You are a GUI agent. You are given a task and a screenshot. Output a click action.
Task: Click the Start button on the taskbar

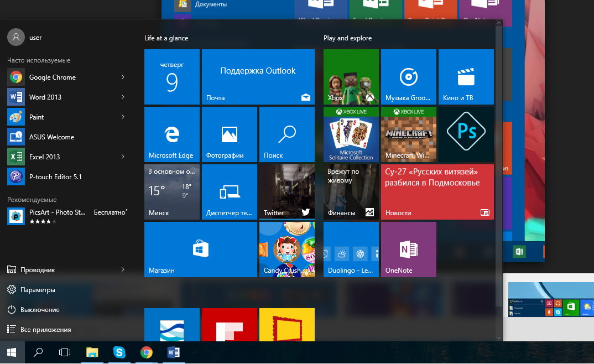[12, 352]
